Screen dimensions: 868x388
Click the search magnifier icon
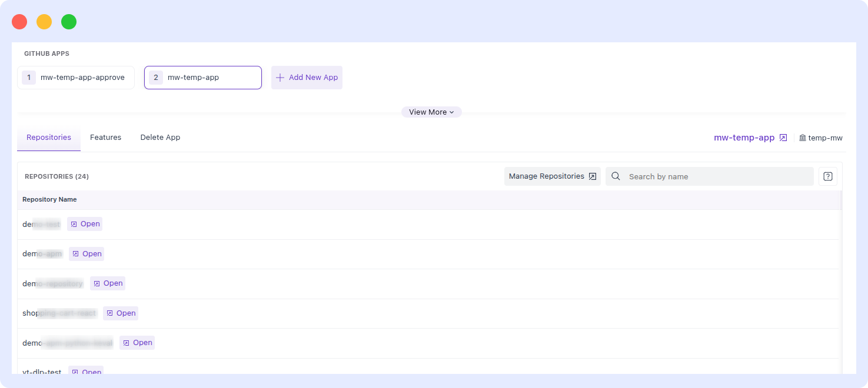(x=615, y=176)
